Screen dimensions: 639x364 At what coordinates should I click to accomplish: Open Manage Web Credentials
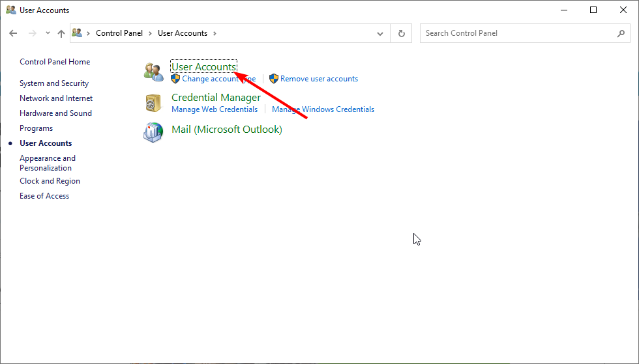tap(215, 109)
